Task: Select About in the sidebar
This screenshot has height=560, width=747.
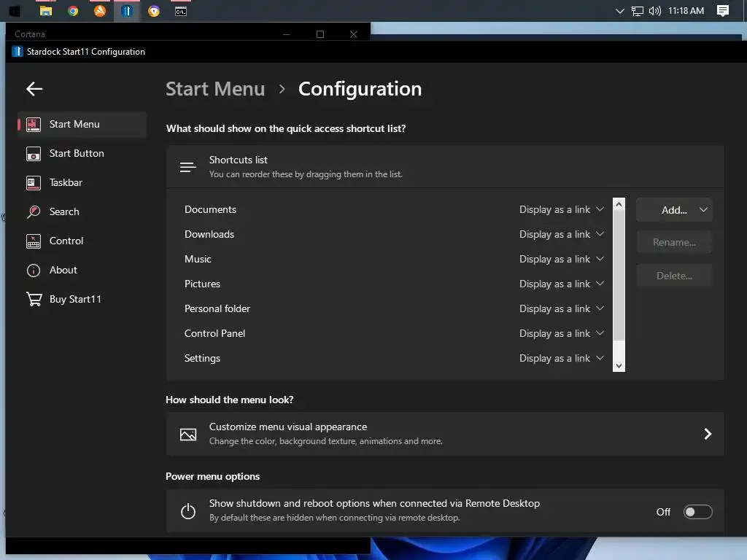Action: [82, 271]
